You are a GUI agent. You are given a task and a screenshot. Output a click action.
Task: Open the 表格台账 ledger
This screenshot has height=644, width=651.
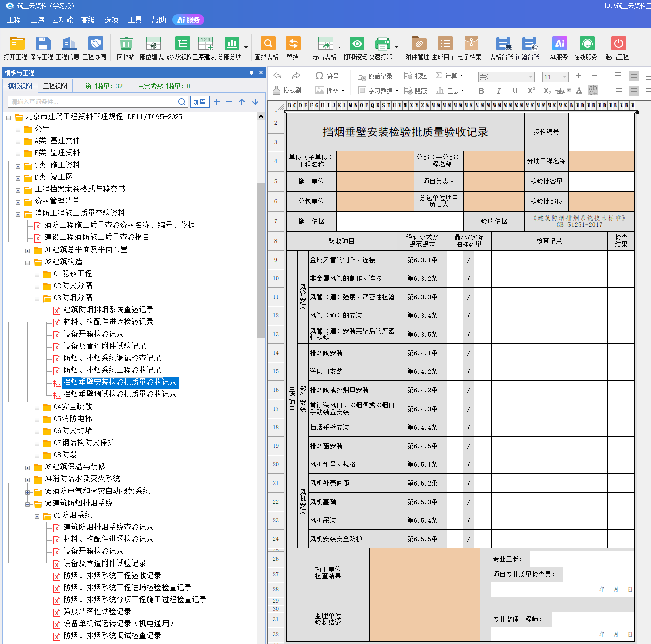tap(502, 48)
